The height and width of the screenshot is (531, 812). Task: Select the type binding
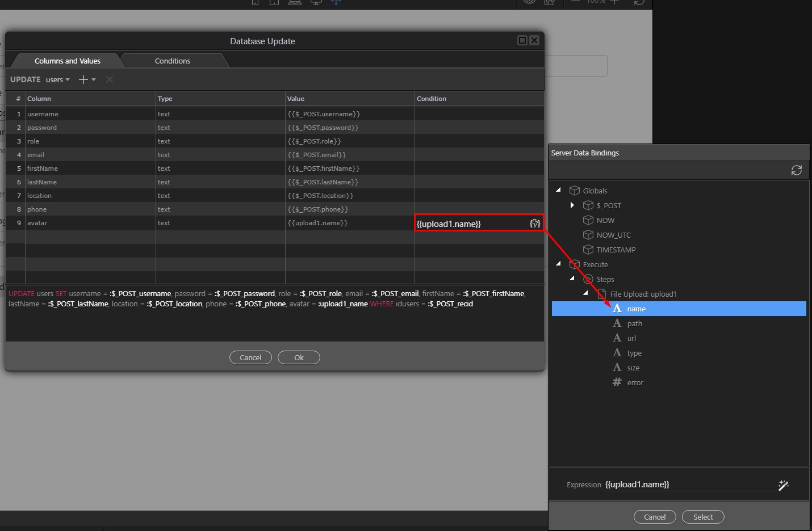tap(634, 353)
